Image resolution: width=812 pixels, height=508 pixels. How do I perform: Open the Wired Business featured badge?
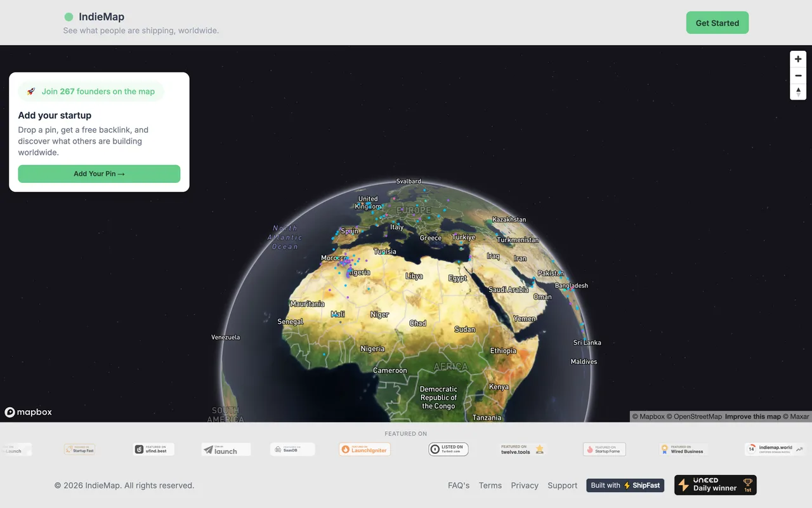point(683,449)
